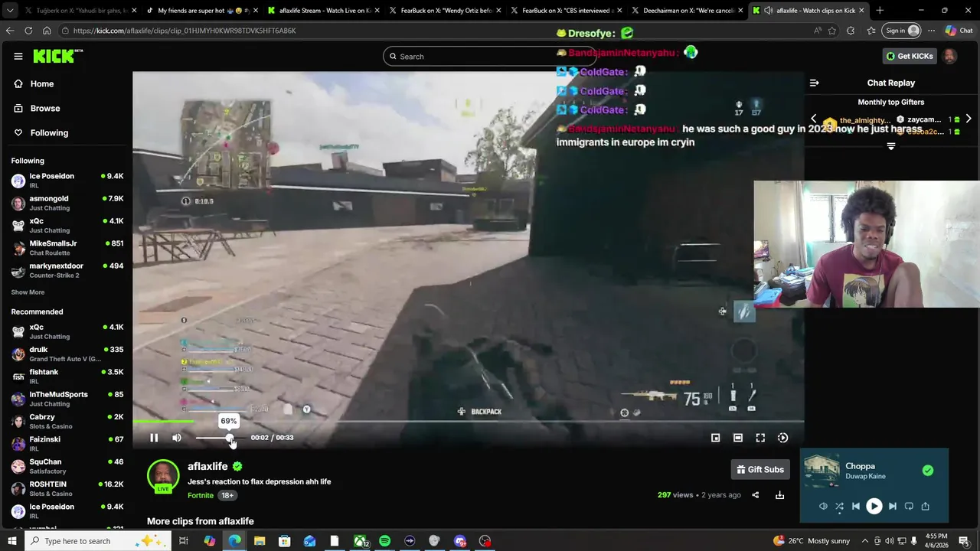980x551 pixels.
Task: Open ROSHTEIN recommended channel
Action: 67,488
